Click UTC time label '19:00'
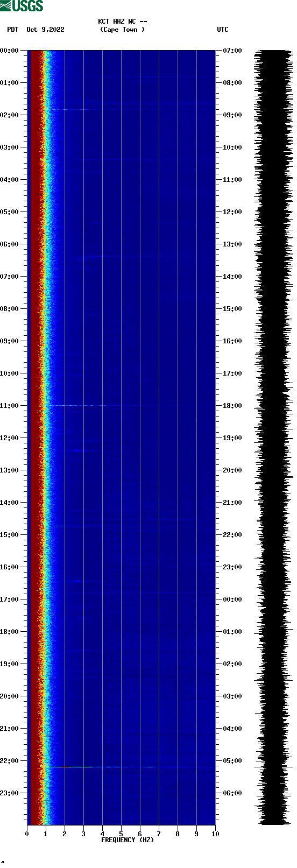 [232, 438]
